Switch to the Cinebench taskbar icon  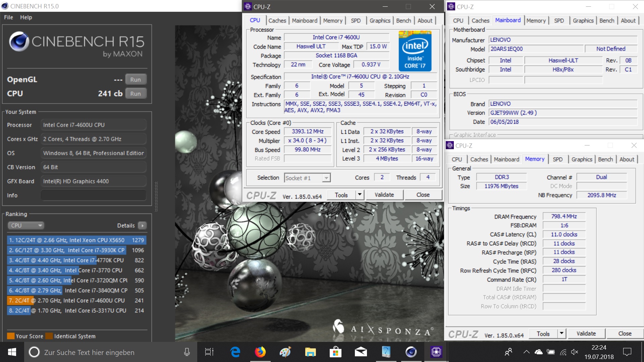[x=411, y=352]
